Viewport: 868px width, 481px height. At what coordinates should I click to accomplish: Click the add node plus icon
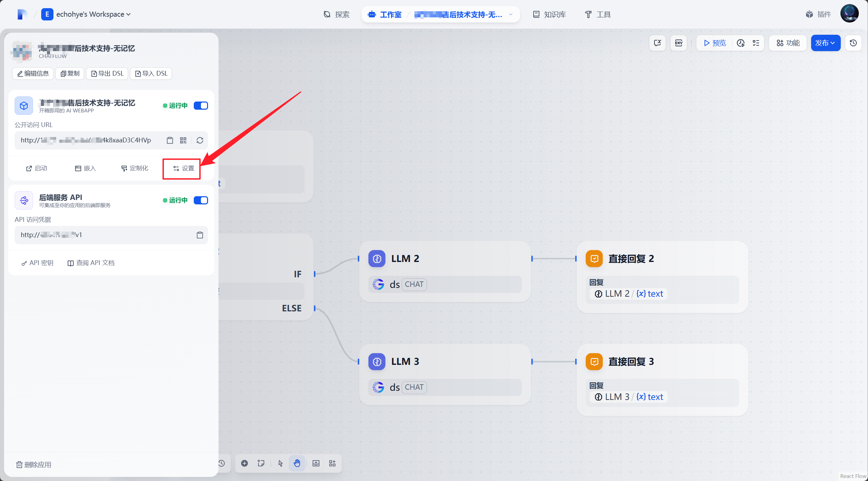coord(244,463)
